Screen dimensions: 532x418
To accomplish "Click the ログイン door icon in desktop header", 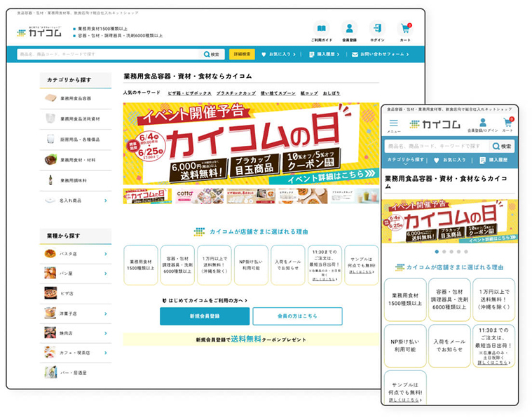I will tap(377, 29).
